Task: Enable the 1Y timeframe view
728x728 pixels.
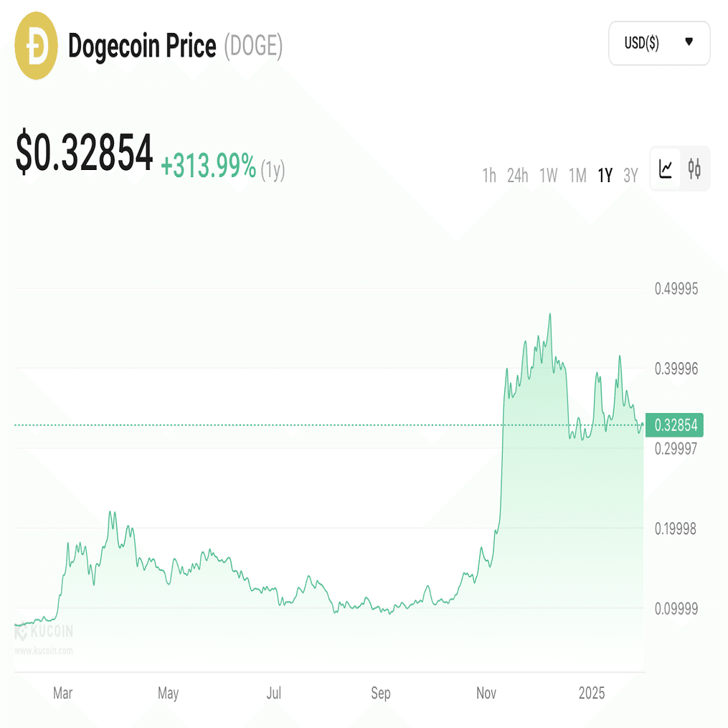Action: coord(605,175)
